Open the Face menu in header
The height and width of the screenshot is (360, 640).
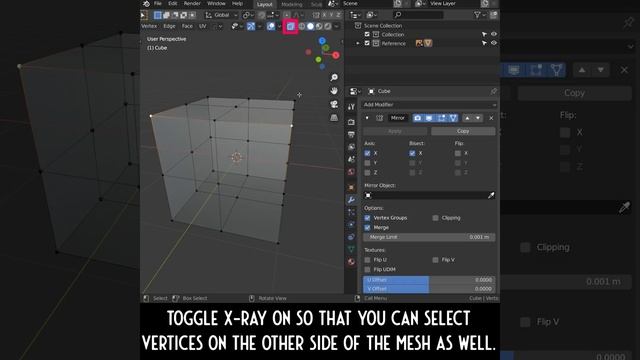point(187,27)
